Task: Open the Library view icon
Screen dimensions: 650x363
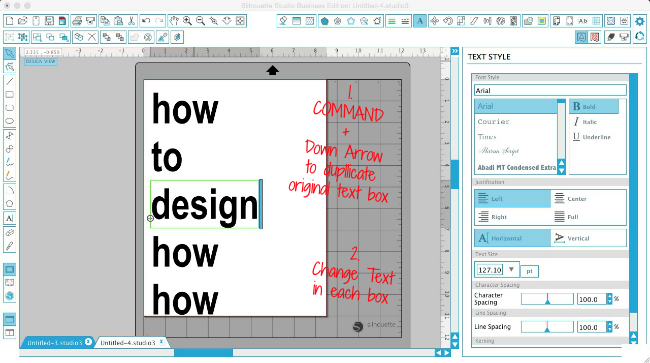Action: click(x=9, y=283)
